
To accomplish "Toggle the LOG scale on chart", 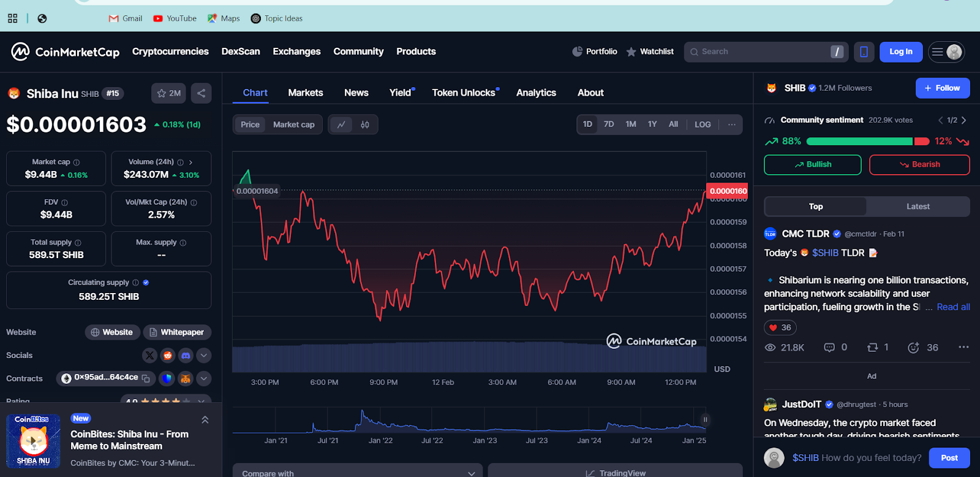I will [x=703, y=124].
